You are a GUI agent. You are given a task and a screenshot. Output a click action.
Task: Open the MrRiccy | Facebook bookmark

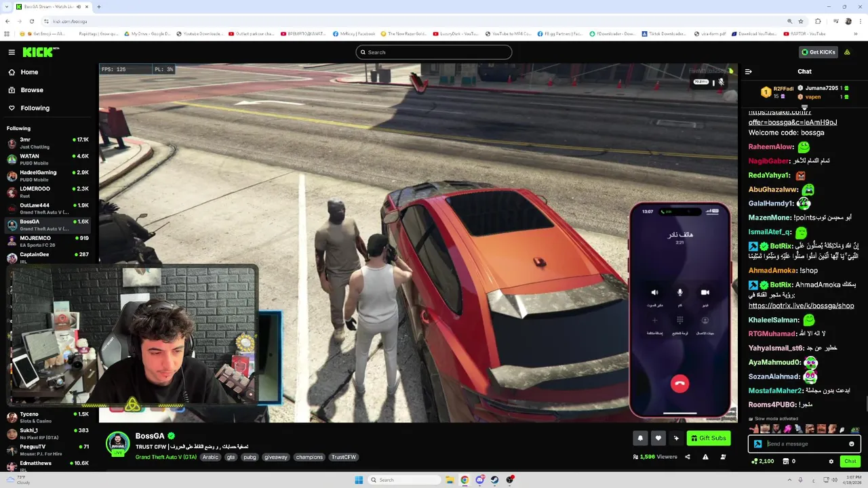[354, 34]
